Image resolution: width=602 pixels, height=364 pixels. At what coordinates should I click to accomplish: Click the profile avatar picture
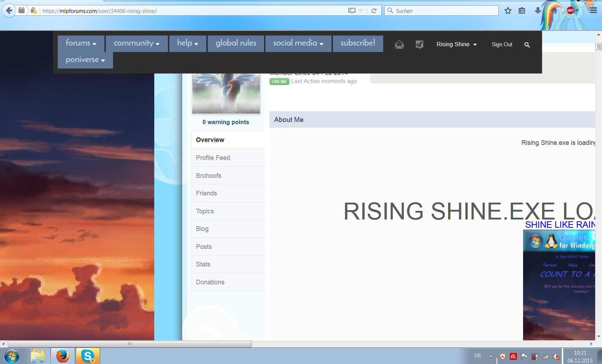point(226,94)
